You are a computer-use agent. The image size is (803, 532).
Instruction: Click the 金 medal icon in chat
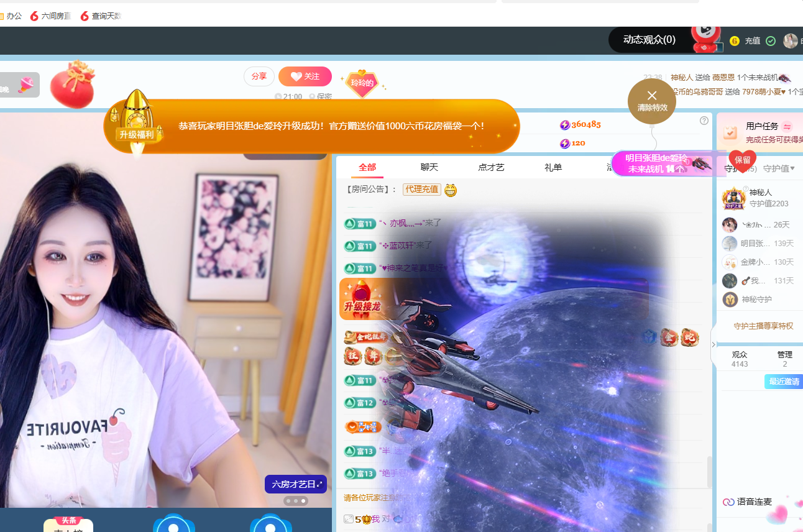669,337
